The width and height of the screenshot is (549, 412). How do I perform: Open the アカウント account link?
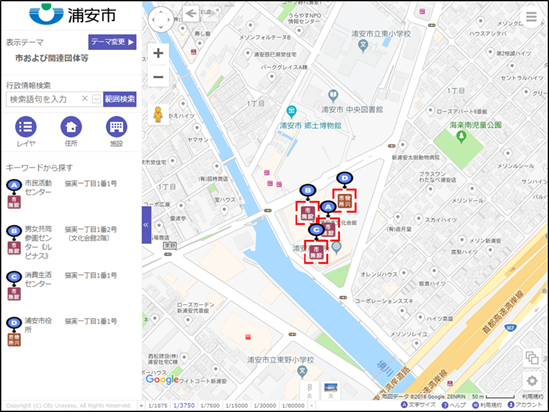point(524,405)
